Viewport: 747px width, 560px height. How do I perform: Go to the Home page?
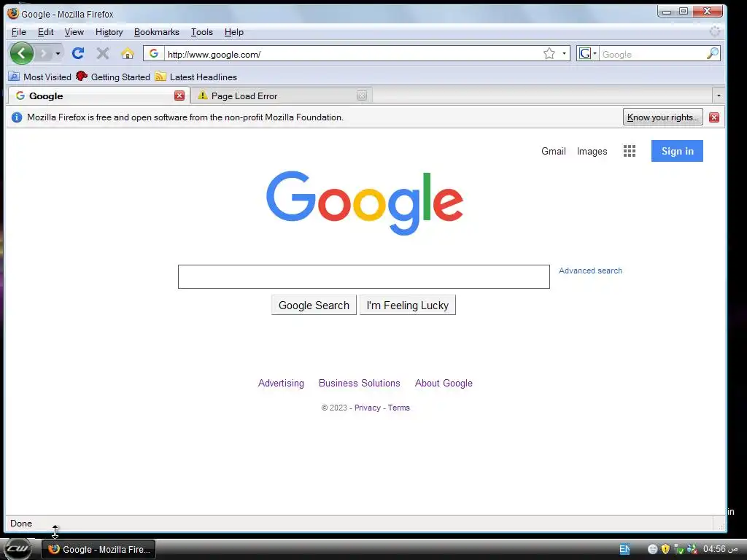[x=127, y=53]
